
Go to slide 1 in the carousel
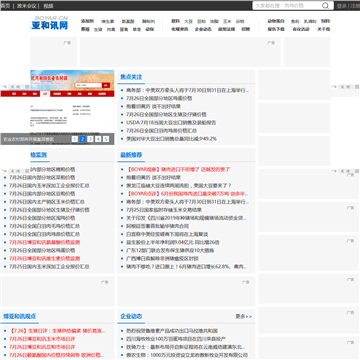(75, 139)
